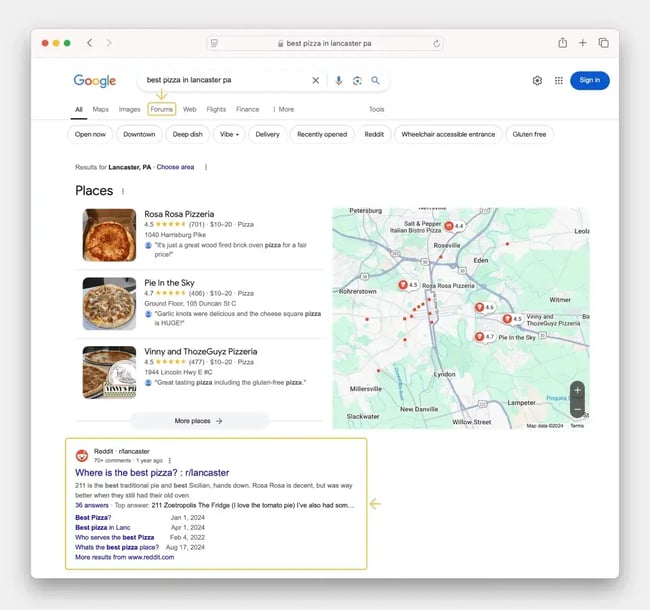This screenshot has width=650, height=610.
Task: Click the Google logo
Action: tap(95, 81)
